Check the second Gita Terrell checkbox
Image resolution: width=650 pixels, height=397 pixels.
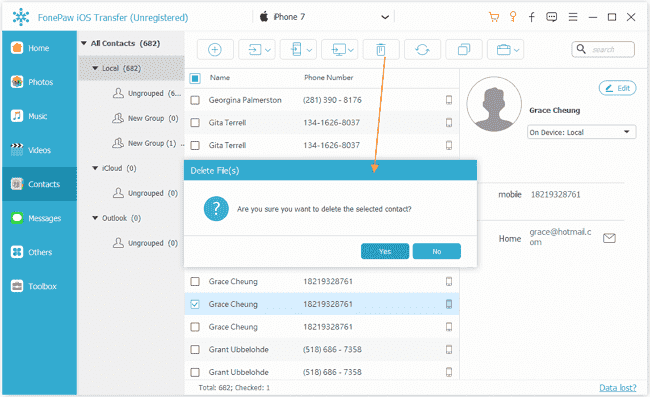tap(195, 145)
